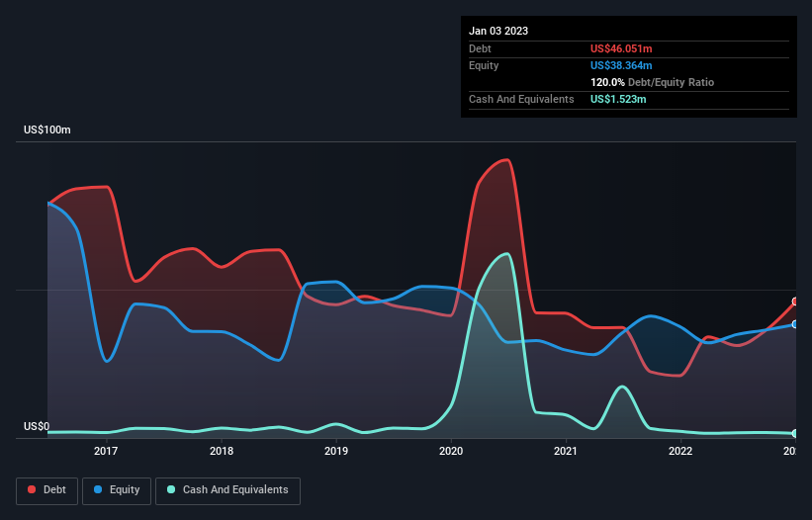Click the 120.0% Debt/Equity Ratio text

653,82
